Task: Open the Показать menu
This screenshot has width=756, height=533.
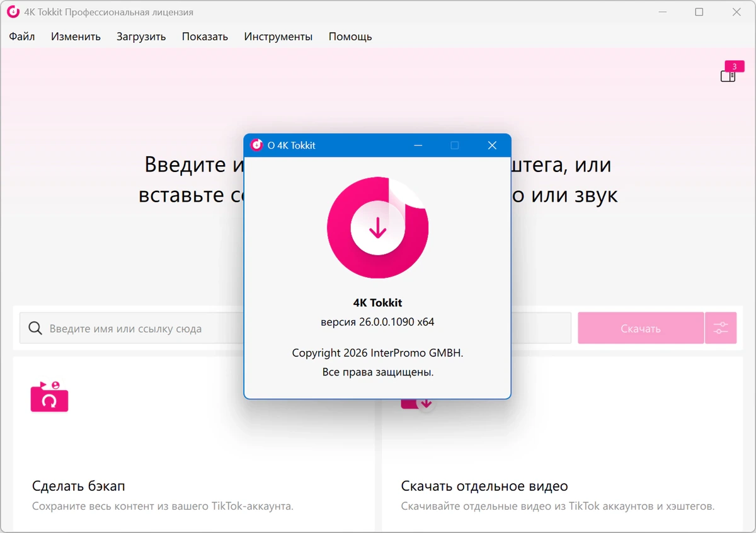Action: click(x=205, y=37)
